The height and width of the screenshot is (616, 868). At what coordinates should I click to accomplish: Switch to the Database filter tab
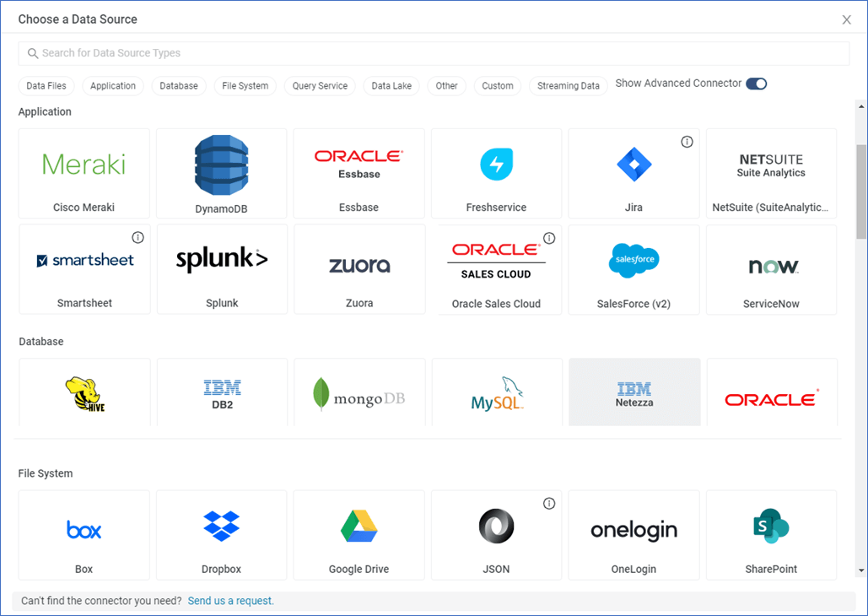pyautogui.click(x=178, y=85)
